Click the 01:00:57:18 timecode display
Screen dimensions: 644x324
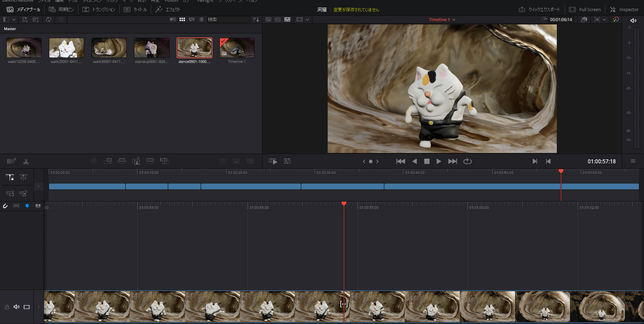click(602, 161)
